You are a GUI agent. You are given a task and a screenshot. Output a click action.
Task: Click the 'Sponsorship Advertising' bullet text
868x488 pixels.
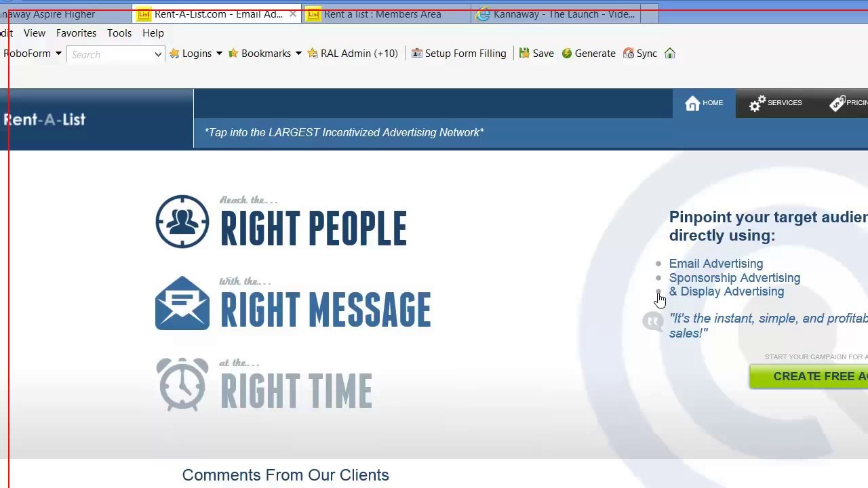point(734,278)
